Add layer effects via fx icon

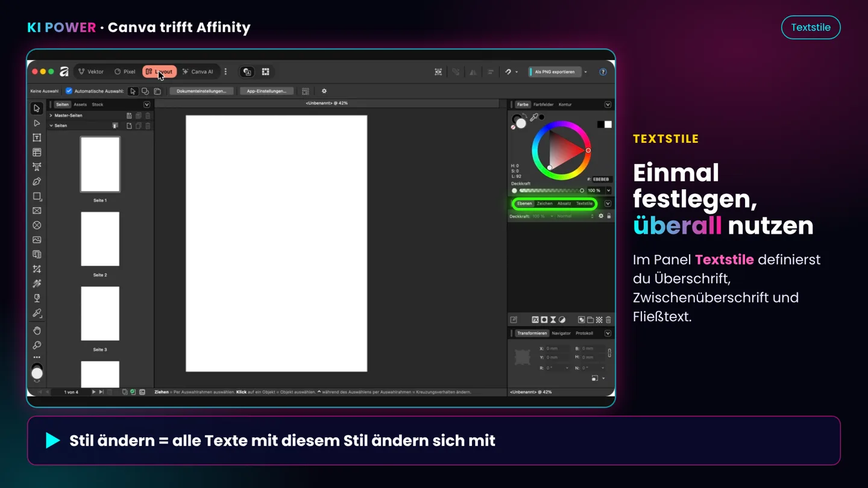click(535, 320)
